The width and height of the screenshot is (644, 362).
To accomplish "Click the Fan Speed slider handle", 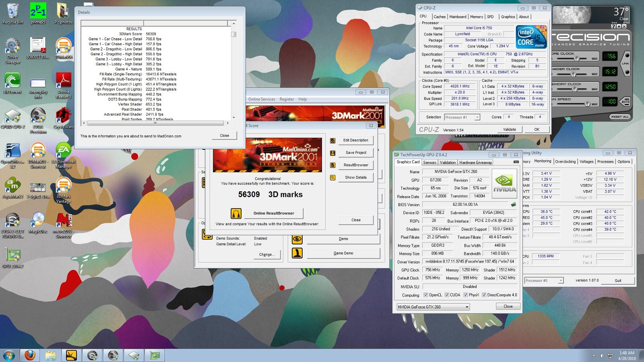I will click(x=588, y=104).
